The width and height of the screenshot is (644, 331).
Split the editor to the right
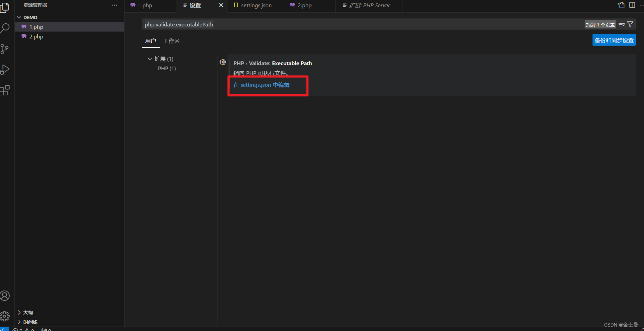tap(632, 5)
